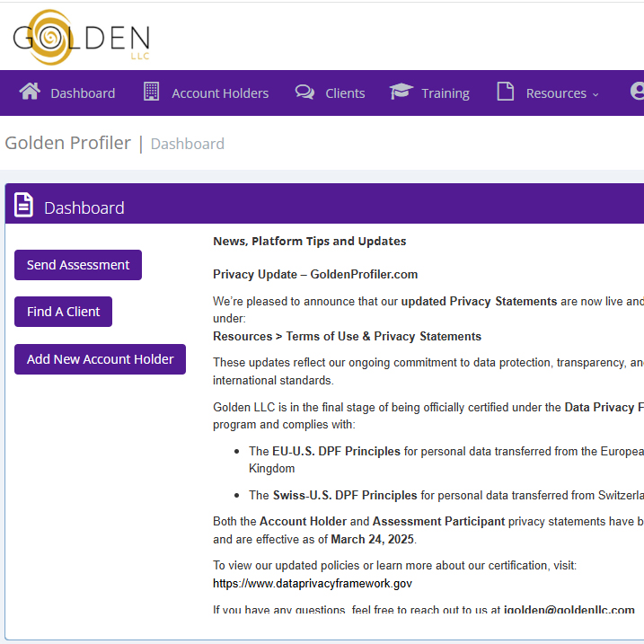Click the 'March 24, 2025' effective date
This screenshot has height=644, width=644.
372,539
